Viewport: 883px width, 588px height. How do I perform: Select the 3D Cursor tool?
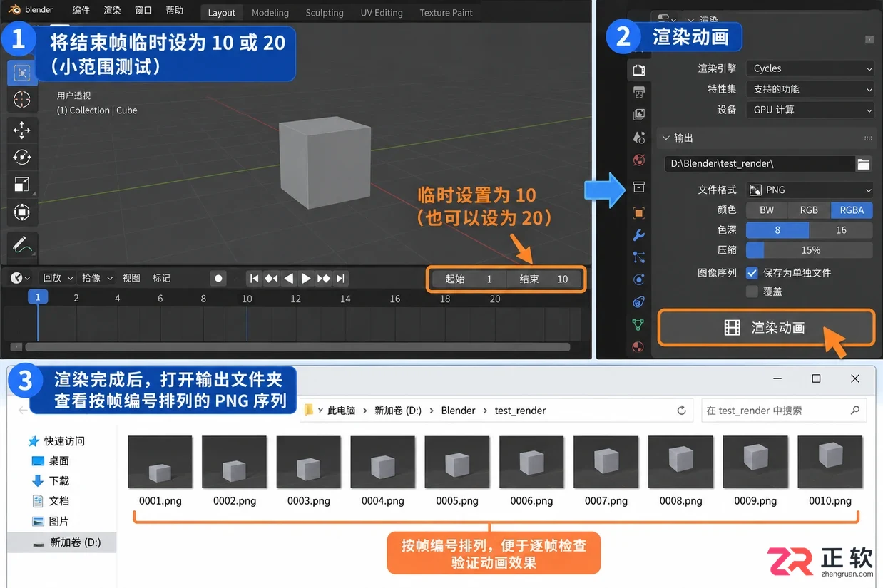pos(22,100)
